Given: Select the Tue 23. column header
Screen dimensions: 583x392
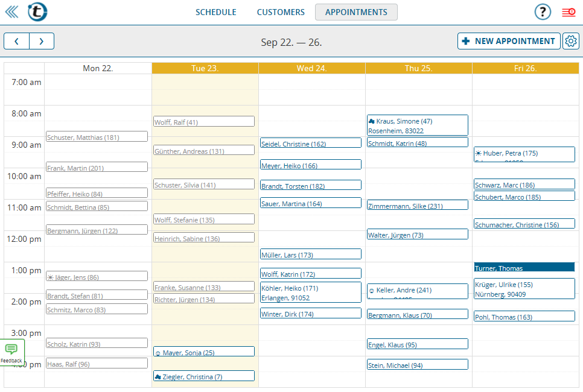Looking at the screenshot, I should (205, 68).
